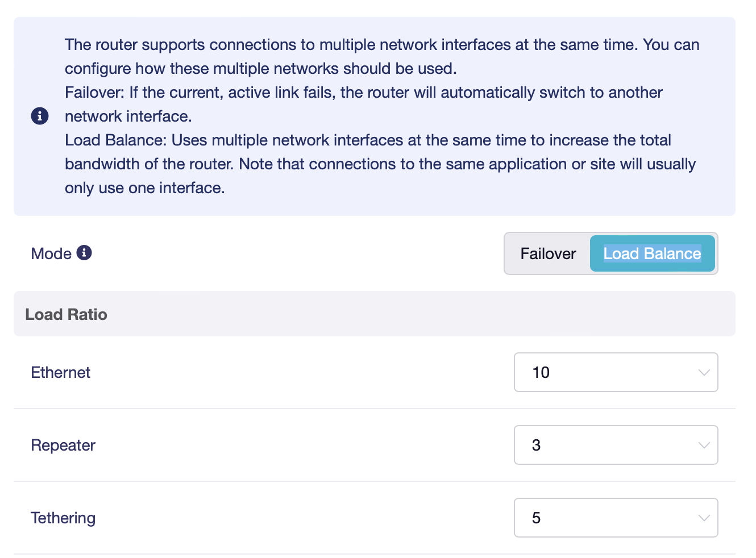This screenshot has width=756, height=558.
Task: Click the chevron arrow in Tethering dropdown
Action: 704,518
